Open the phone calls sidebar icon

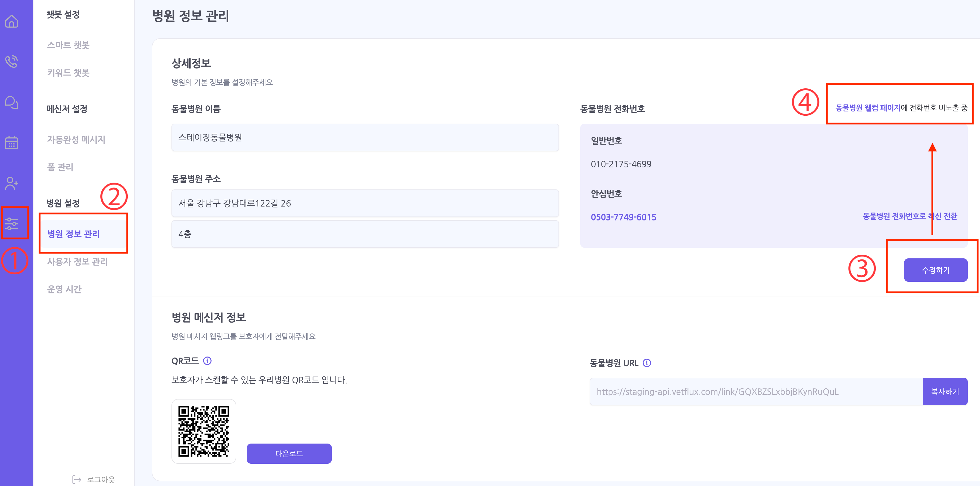pyautogui.click(x=12, y=62)
